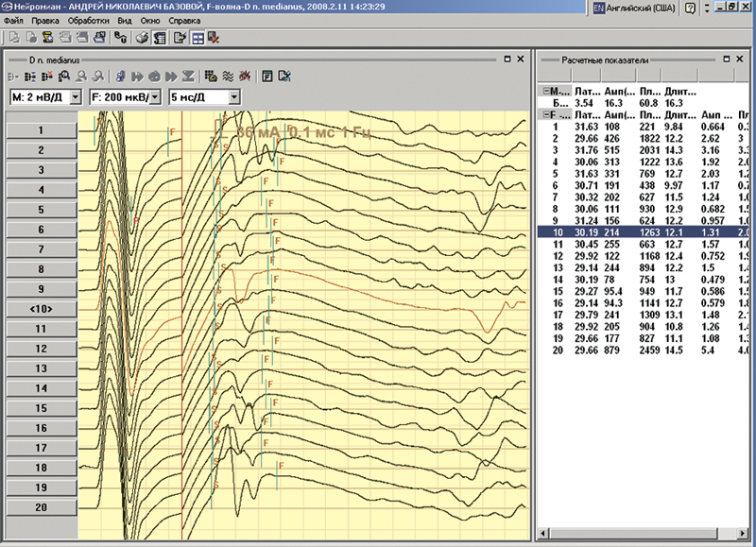
Task: Collapse the F-wave group in results table
Action: pos(546,114)
